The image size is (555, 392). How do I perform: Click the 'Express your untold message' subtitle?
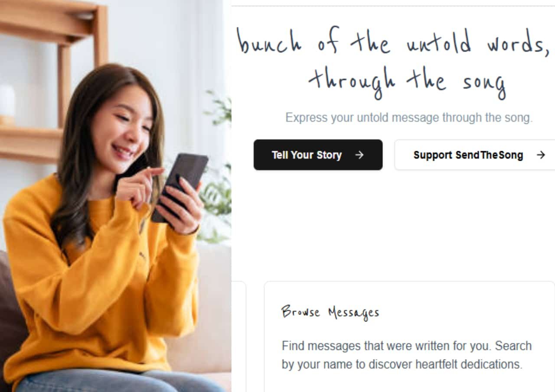[409, 117]
